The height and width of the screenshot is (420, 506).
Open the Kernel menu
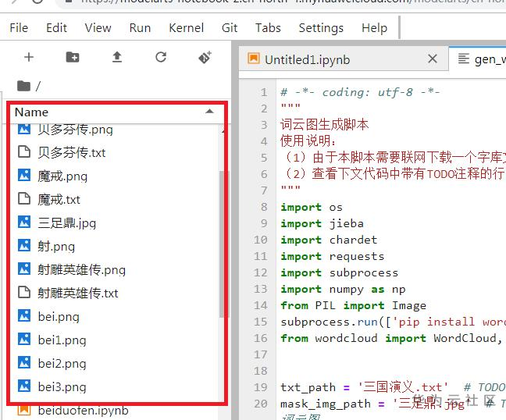point(186,28)
